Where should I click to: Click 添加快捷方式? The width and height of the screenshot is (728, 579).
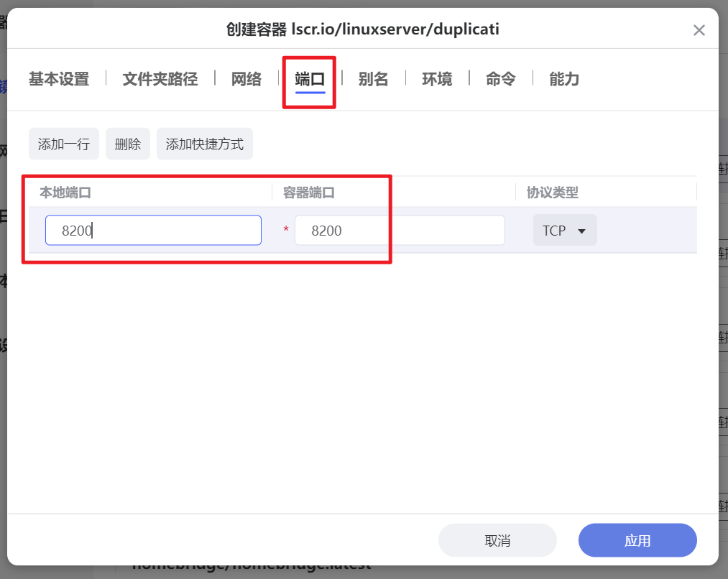[x=204, y=143]
